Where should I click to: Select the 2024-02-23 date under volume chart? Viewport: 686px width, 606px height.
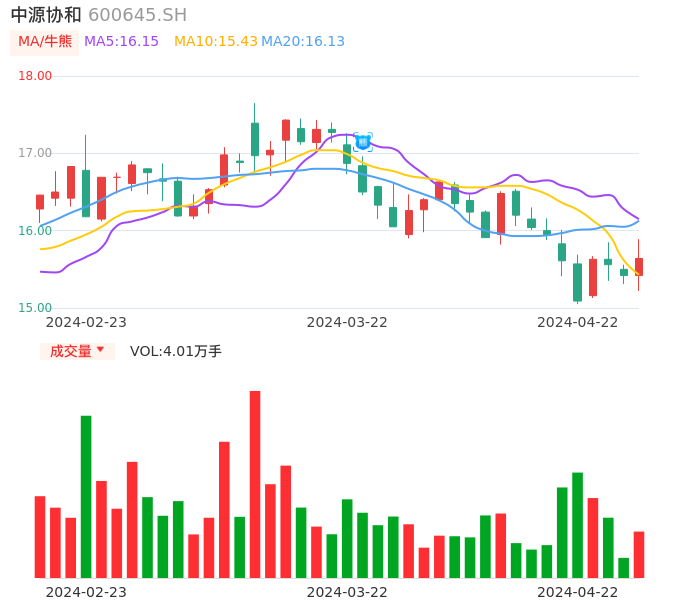pos(86,592)
